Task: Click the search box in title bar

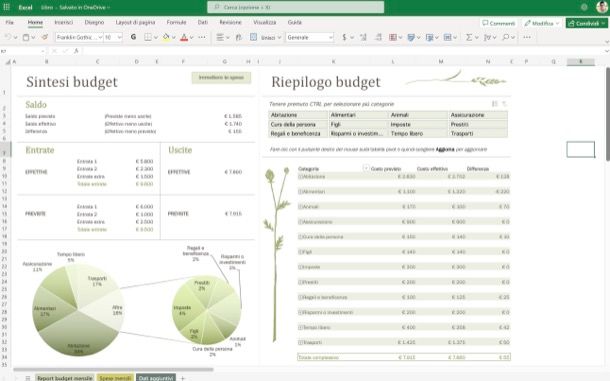Action: [x=296, y=7]
